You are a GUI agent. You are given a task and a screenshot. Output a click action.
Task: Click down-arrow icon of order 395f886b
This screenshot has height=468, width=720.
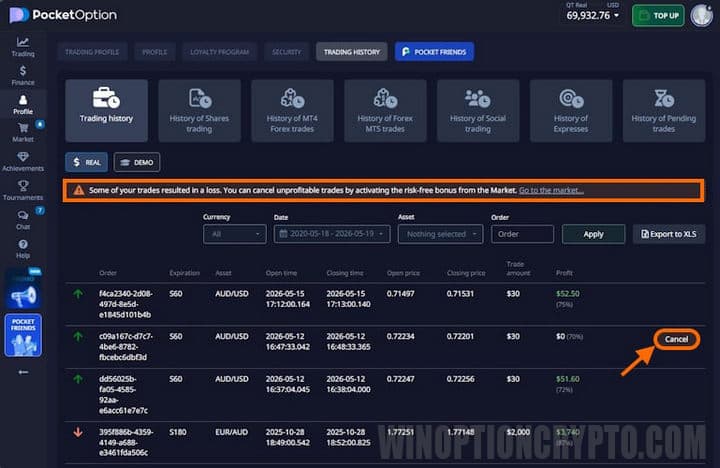(x=78, y=432)
